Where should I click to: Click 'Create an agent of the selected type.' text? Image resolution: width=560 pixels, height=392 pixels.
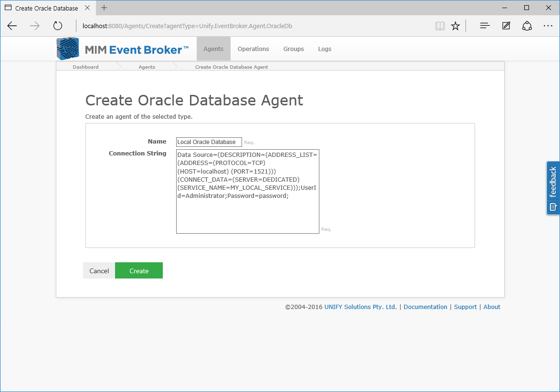click(139, 117)
